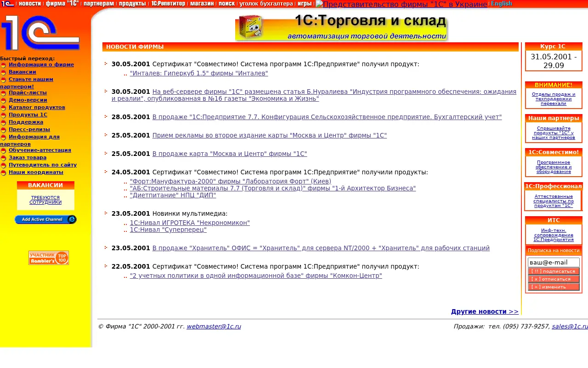
Task: Open уголок бухгалтера in the top menu
Action: click(x=266, y=4)
